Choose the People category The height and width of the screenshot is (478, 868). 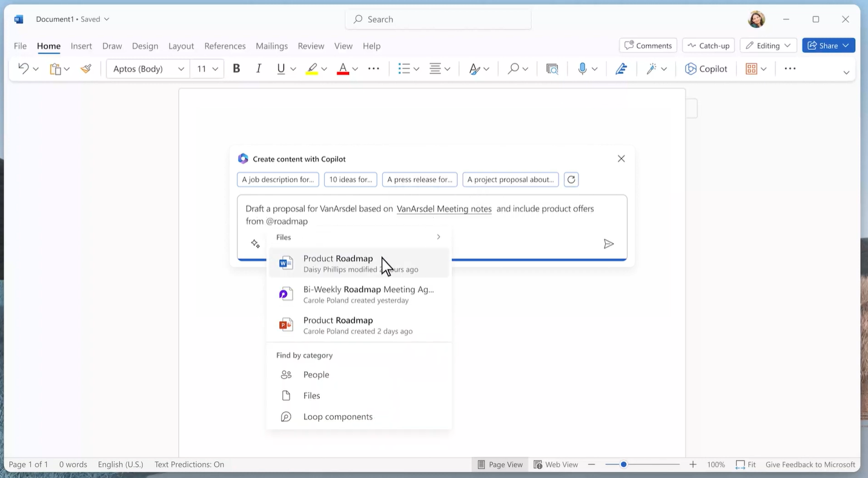pyautogui.click(x=359, y=375)
